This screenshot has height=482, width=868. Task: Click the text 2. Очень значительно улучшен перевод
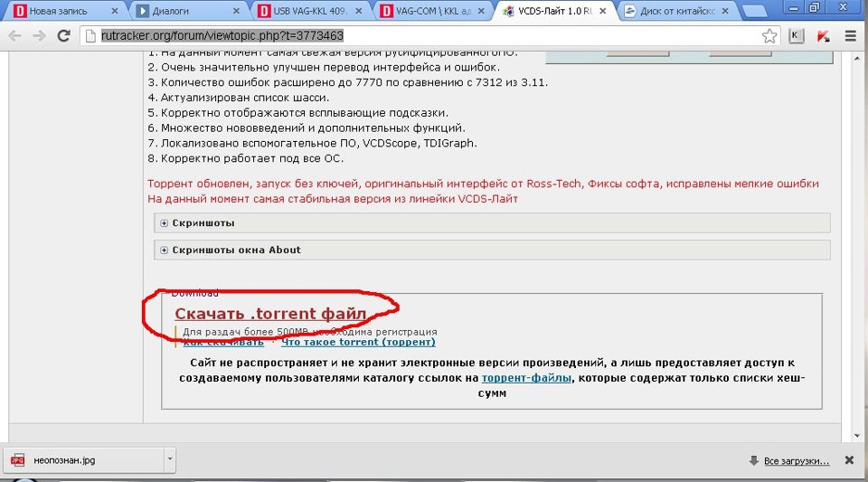(x=324, y=67)
